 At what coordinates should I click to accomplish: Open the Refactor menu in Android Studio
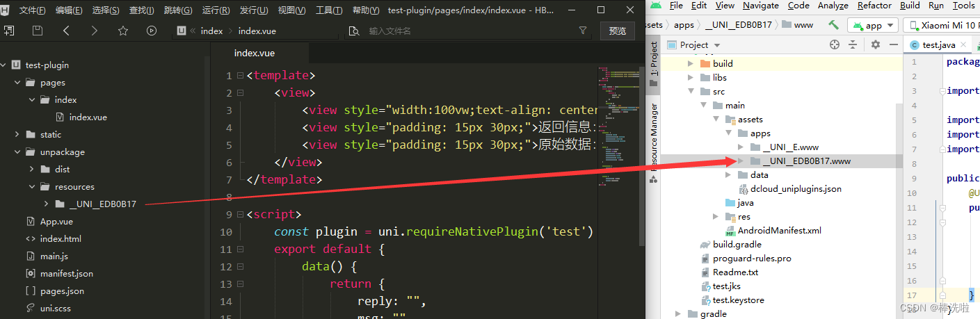pos(874,6)
